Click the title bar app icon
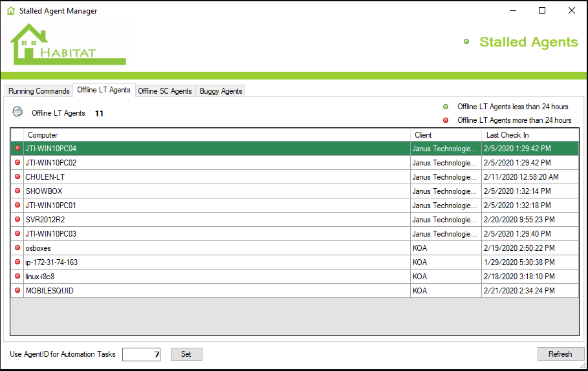The image size is (588, 371). click(10, 11)
